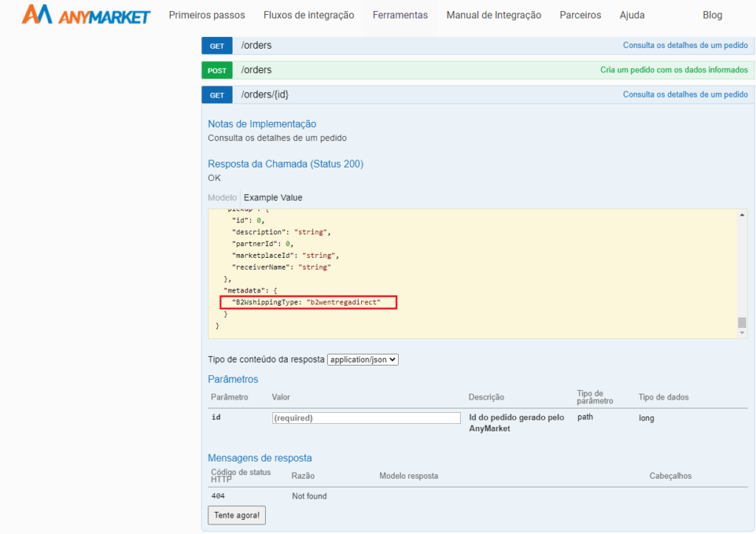Switch to the Example Value tab
This screenshot has width=756, height=534.
pyautogui.click(x=273, y=197)
